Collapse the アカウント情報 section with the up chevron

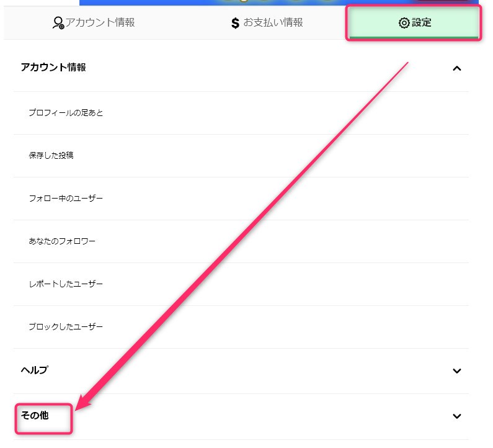coord(457,68)
